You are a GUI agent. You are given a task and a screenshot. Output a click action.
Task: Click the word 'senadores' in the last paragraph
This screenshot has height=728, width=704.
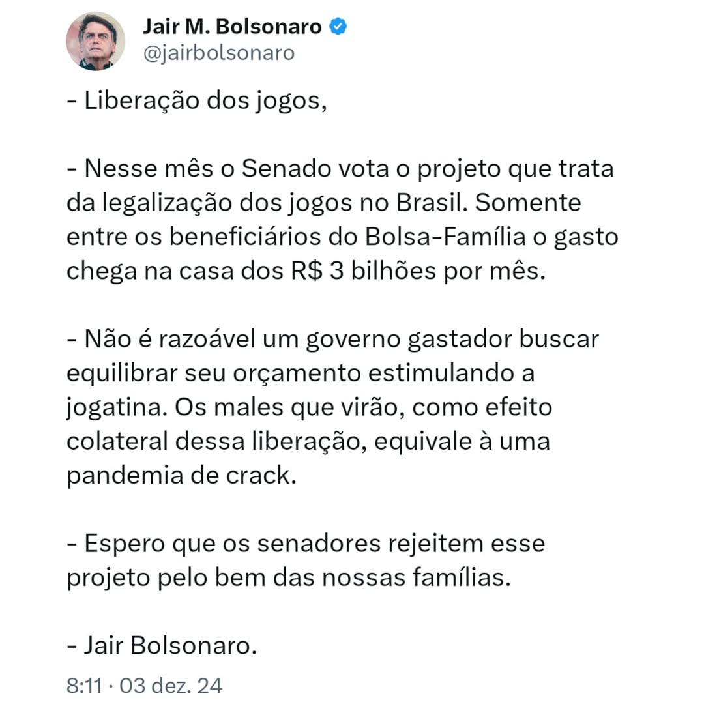click(319, 543)
